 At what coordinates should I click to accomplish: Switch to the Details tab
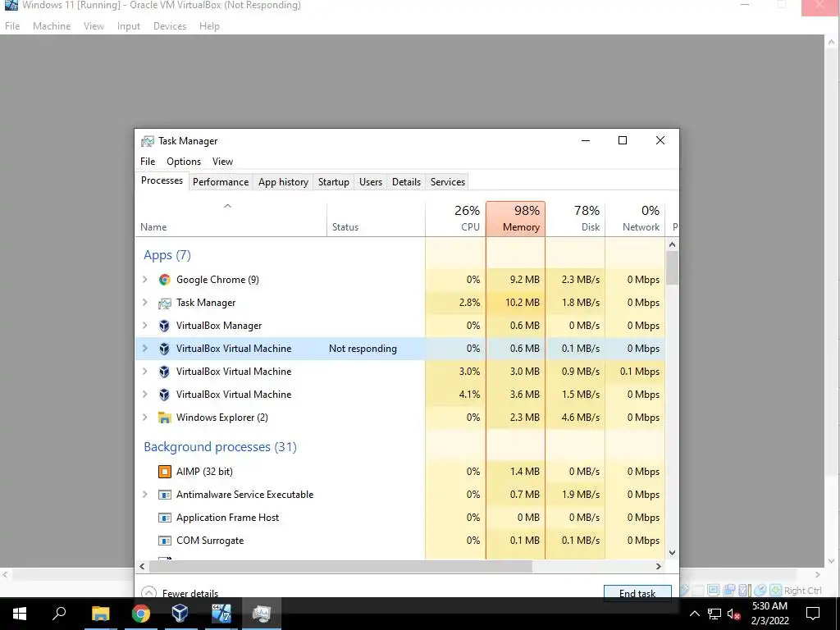tap(407, 182)
